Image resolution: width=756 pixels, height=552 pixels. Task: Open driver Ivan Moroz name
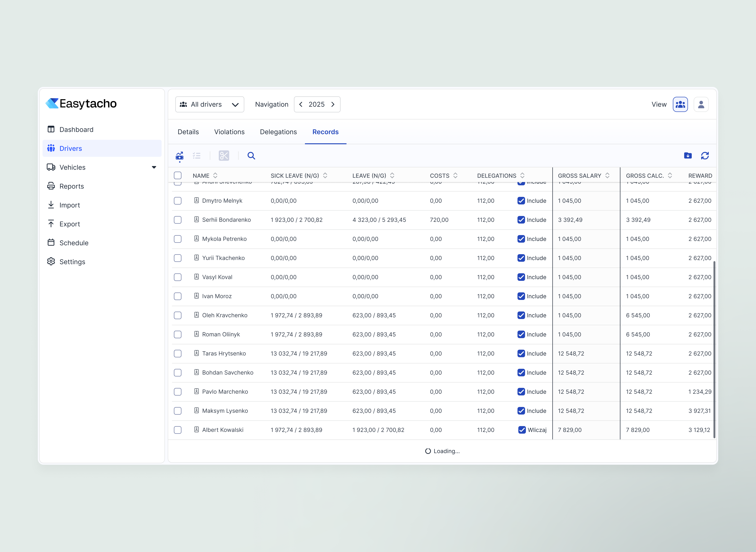[217, 296]
